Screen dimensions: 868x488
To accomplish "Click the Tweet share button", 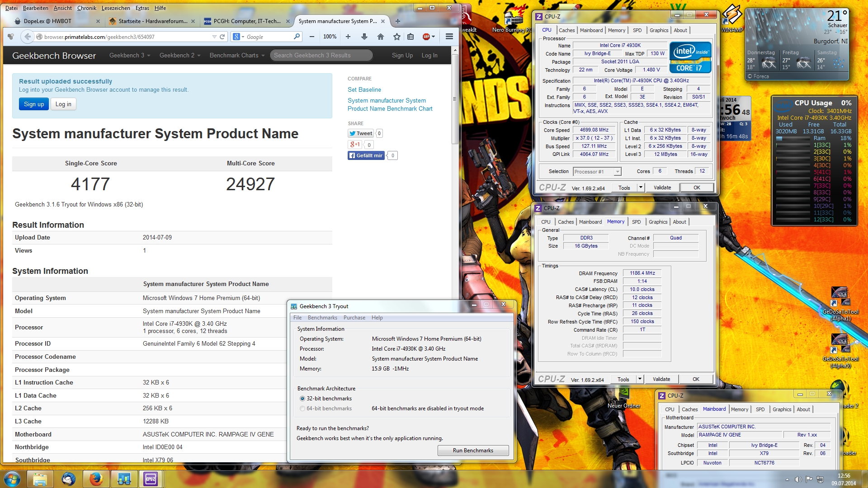I will point(361,133).
